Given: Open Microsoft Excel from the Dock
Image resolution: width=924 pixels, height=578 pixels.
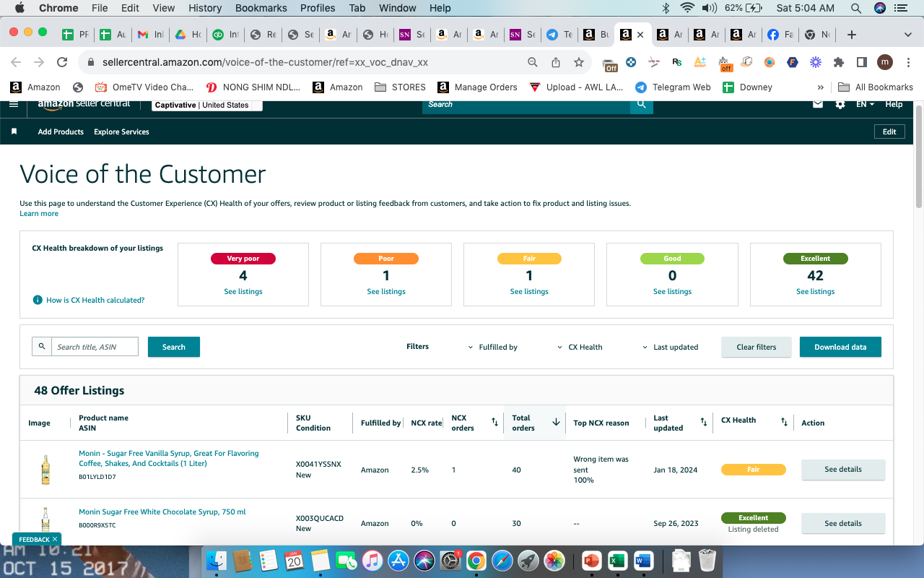Looking at the screenshot, I should (617, 560).
